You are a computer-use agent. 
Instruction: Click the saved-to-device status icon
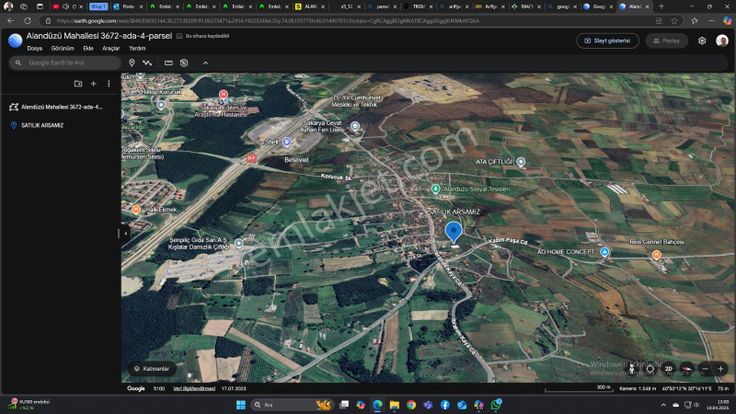(179, 36)
